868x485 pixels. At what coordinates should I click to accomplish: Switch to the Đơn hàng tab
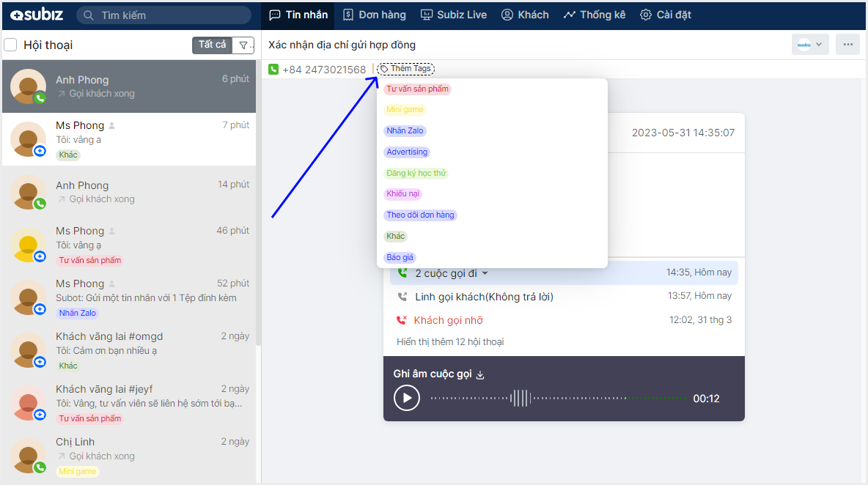pos(374,15)
